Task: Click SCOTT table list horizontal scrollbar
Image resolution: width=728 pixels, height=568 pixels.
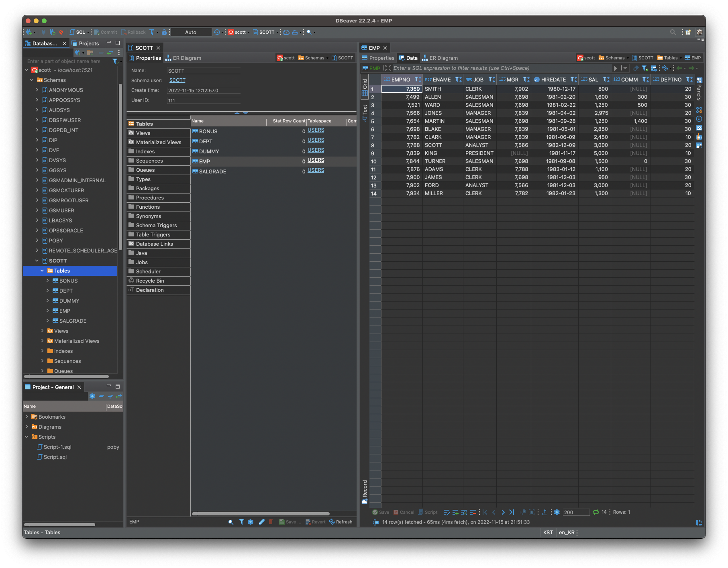Action: coord(261,514)
